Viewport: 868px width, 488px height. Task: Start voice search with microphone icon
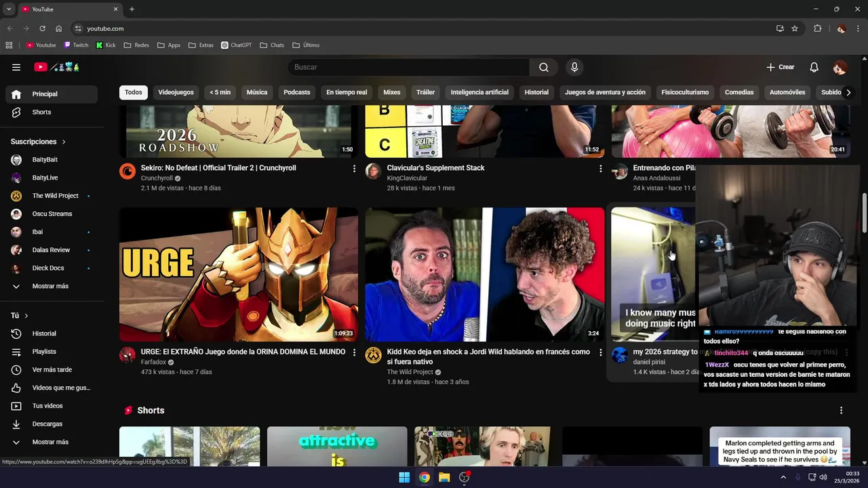pyautogui.click(x=574, y=67)
